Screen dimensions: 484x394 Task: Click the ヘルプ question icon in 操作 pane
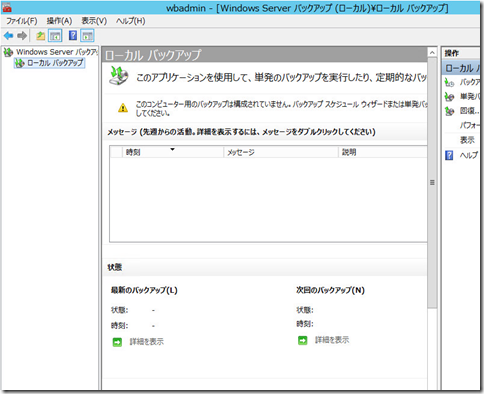449,155
